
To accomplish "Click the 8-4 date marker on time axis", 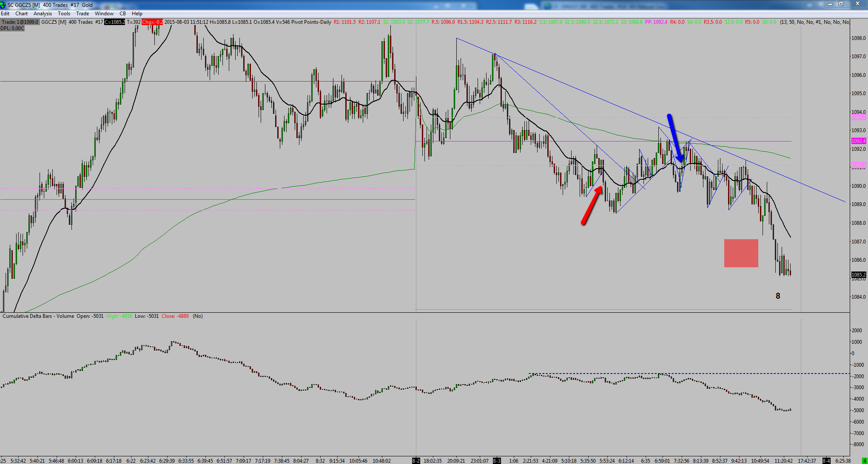I will coord(826,461).
